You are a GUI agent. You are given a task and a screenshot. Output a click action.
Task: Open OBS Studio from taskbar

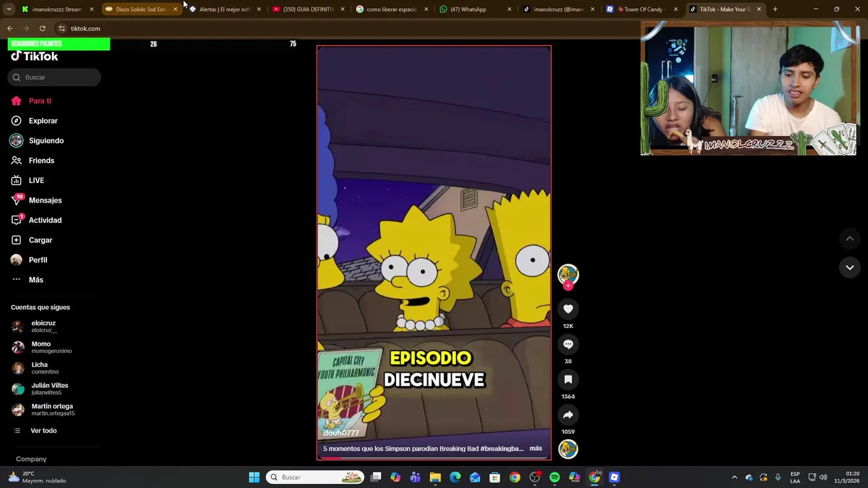535,477
